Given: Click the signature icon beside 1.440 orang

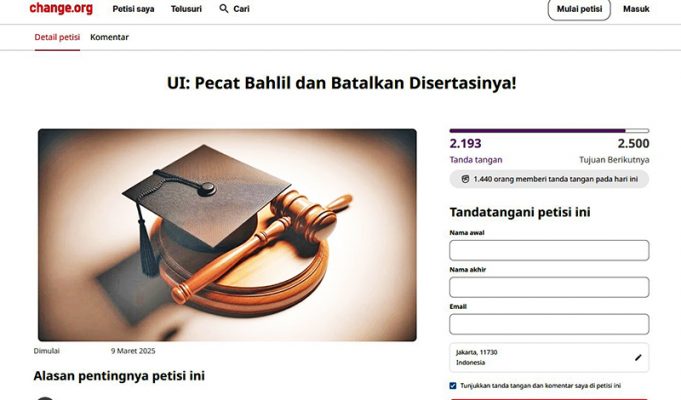Looking at the screenshot, I should tap(465, 179).
